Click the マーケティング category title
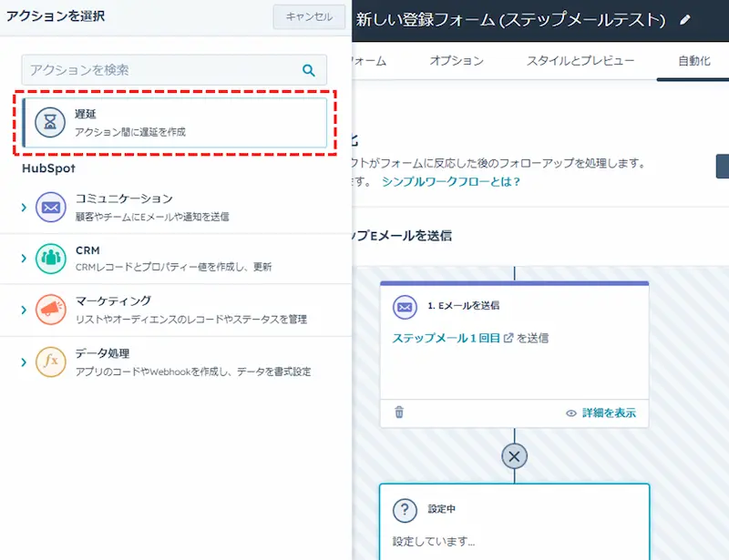This screenshot has height=560, width=729. coord(113,301)
